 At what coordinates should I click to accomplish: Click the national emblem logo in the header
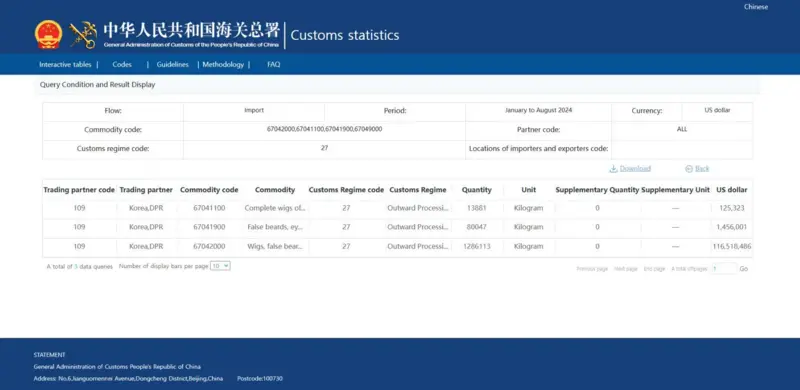(x=48, y=35)
